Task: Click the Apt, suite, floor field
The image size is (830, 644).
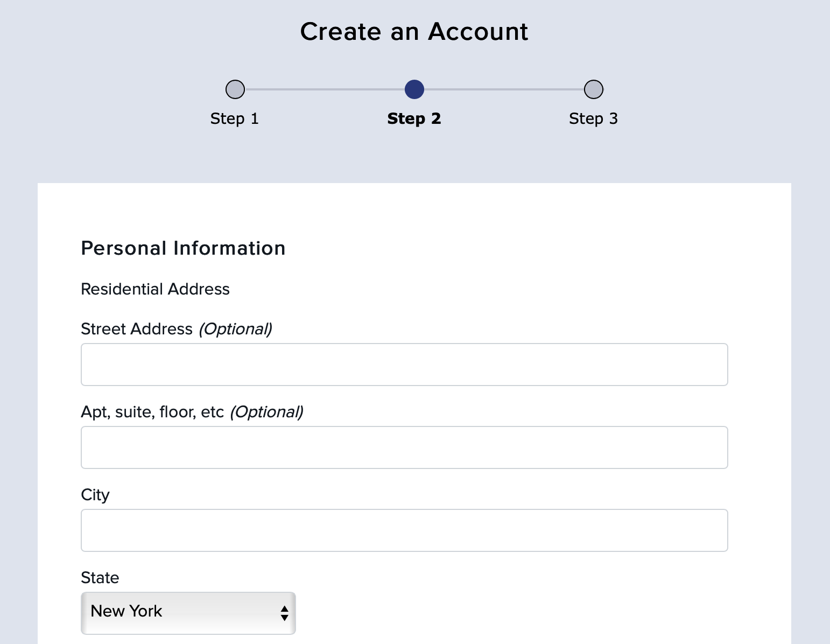Action: (x=404, y=447)
